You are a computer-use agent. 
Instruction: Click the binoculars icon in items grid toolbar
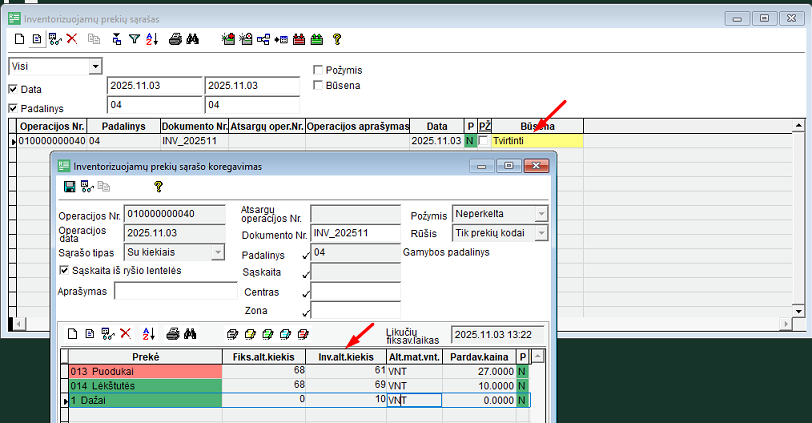click(190, 333)
